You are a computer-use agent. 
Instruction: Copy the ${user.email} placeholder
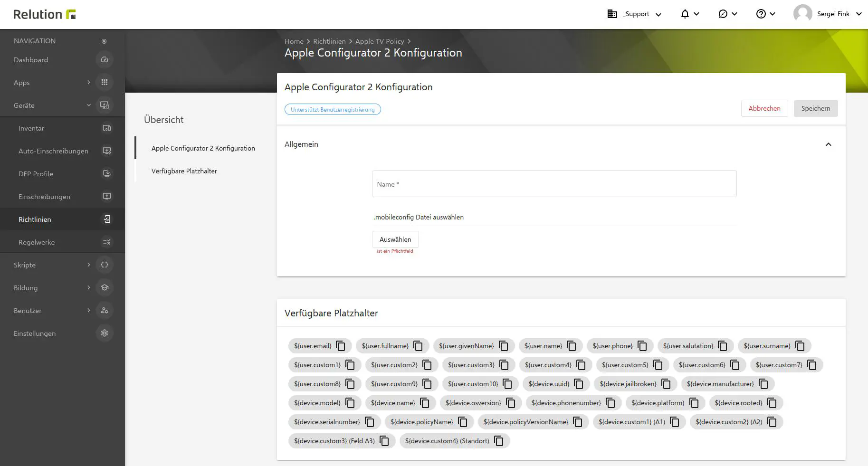[341, 346]
